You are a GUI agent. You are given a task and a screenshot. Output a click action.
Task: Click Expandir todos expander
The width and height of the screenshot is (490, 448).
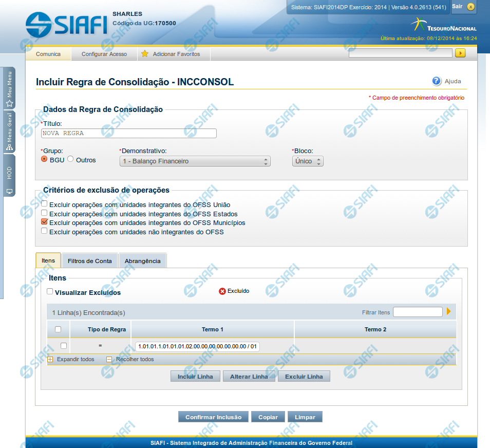coord(50,360)
